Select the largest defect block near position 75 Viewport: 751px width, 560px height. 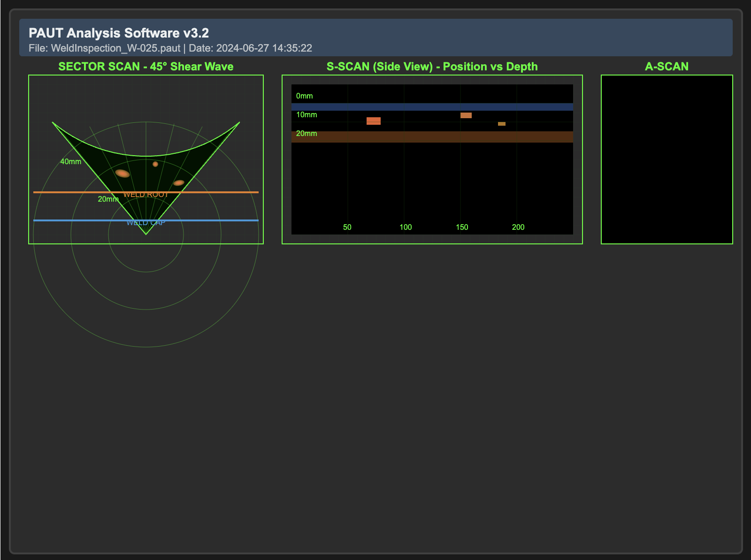(374, 121)
